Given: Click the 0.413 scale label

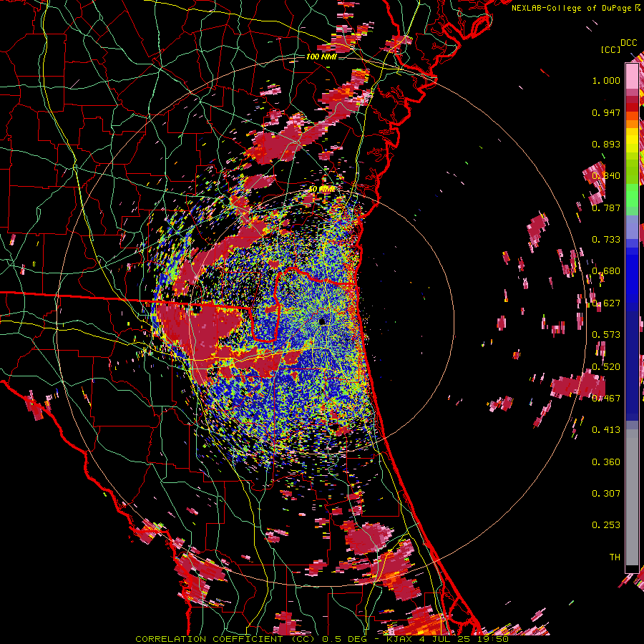Looking at the screenshot, I should 606,430.
